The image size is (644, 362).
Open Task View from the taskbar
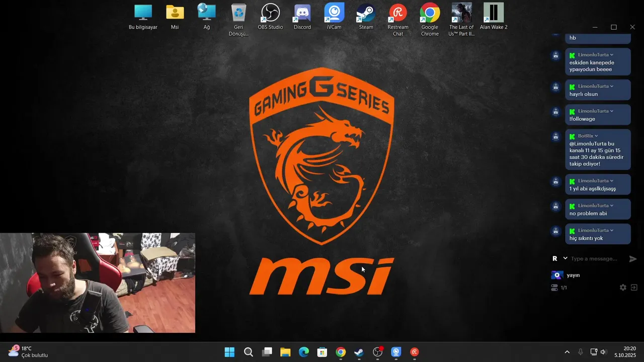point(267,352)
